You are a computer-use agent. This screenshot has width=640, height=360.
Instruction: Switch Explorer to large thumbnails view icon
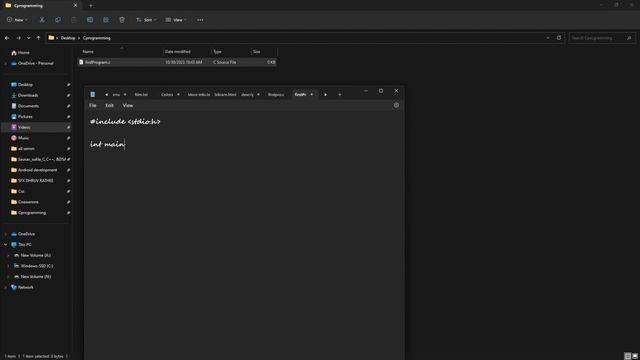tap(635, 356)
